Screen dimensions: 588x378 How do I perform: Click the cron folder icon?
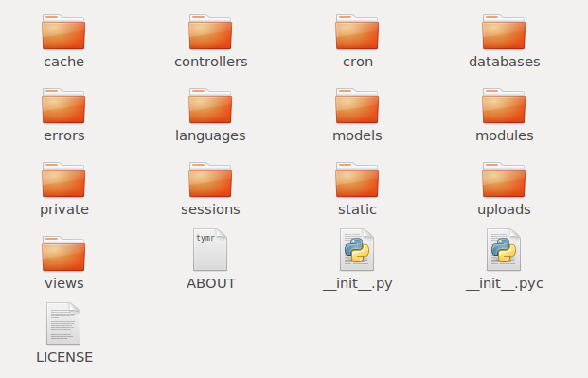357,32
